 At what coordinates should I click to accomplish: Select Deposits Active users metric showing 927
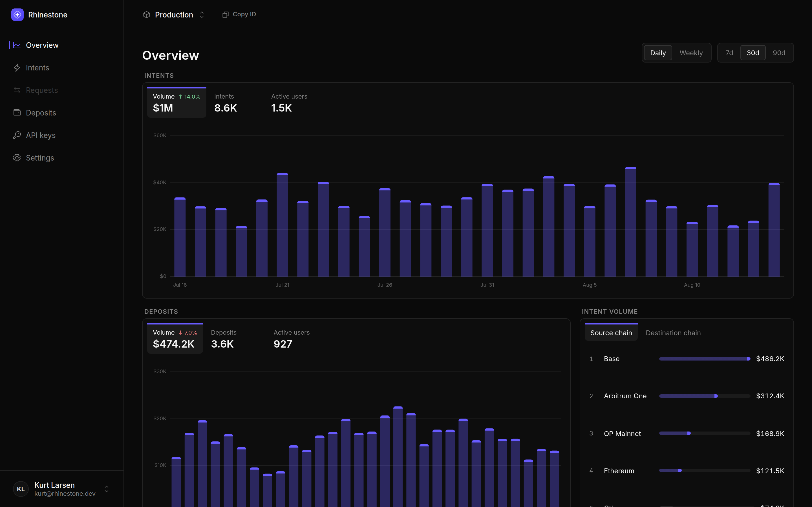tap(291, 339)
